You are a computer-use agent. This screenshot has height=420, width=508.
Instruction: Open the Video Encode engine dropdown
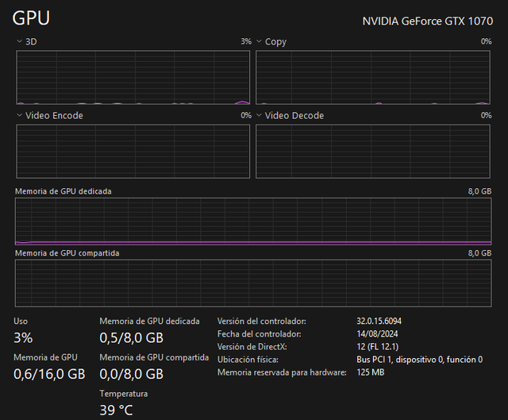(x=21, y=116)
